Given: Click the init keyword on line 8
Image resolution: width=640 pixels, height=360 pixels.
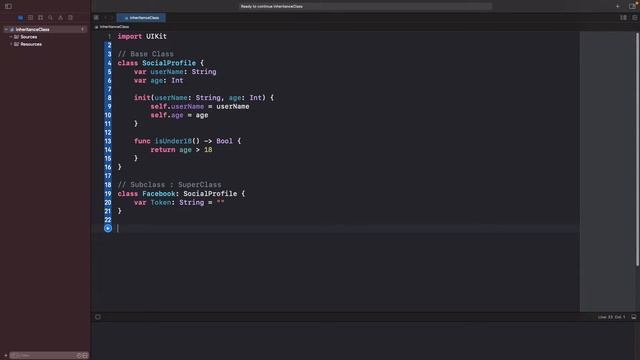Looking at the screenshot, I should [x=142, y=98].
